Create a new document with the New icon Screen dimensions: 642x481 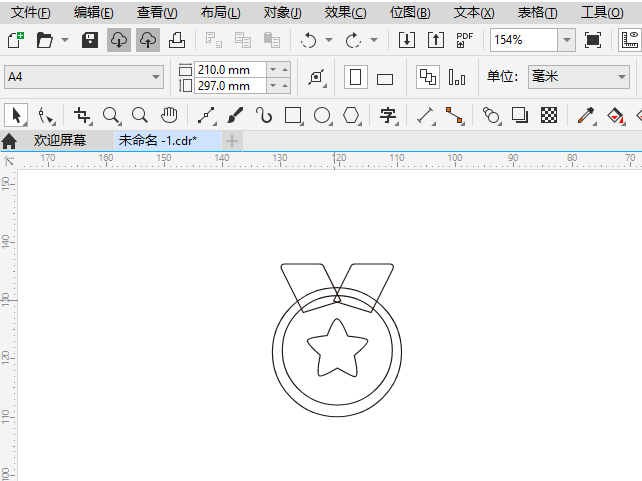click(16, 40)
